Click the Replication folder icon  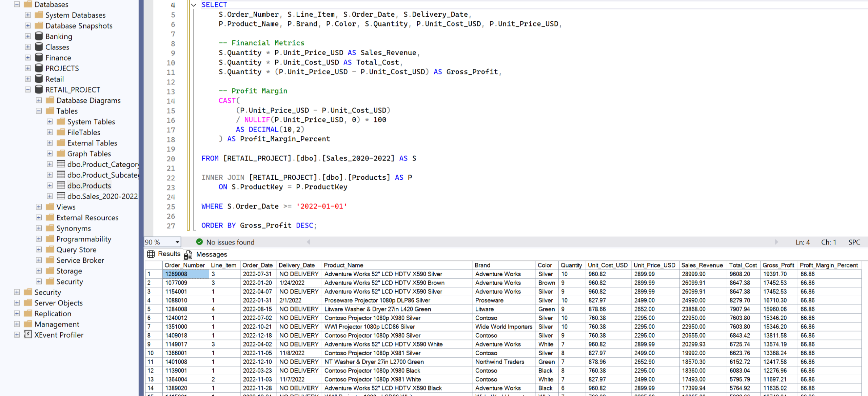click(28, 313)
